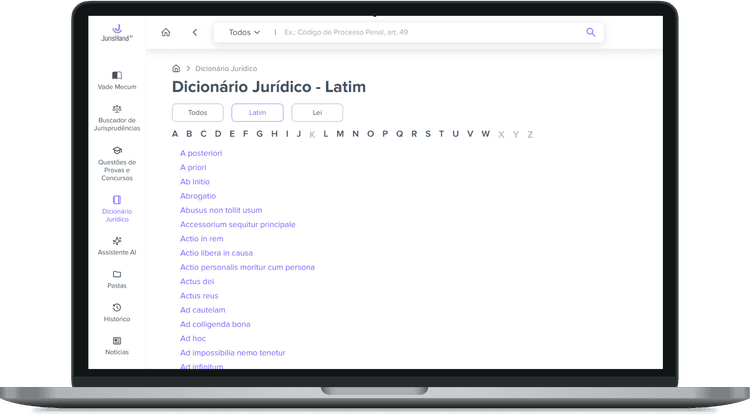The image size is (750, 416).
Task: Open the 'A posteriori' entry
Action: point(201,153)
